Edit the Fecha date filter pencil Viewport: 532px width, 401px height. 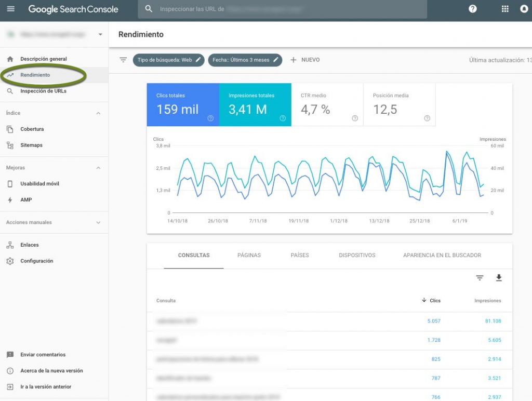276,60
